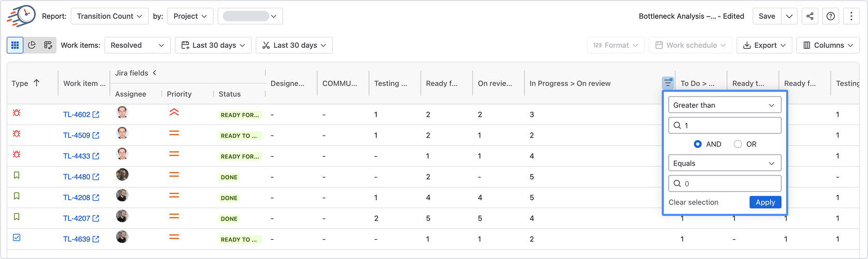Click the Apply filter button
The width and height of the screenshot is (868, 259).
[x=765, y=202]
